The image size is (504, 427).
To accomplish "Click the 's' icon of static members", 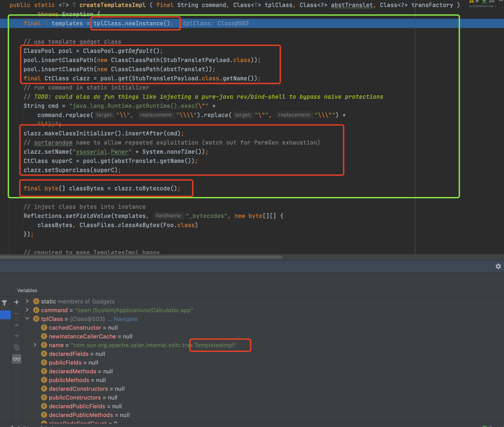I will click(x=36, y=301).
